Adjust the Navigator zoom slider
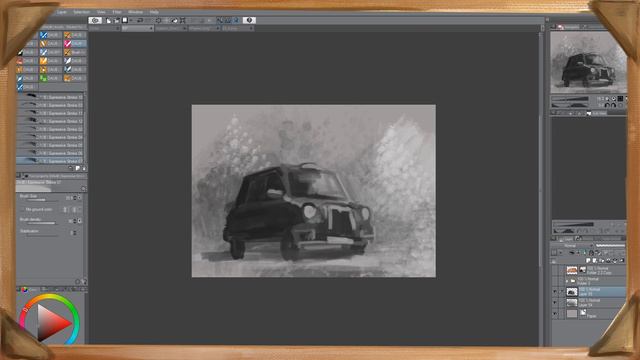This screenshot has height=360, width=640. coord(570,98)
